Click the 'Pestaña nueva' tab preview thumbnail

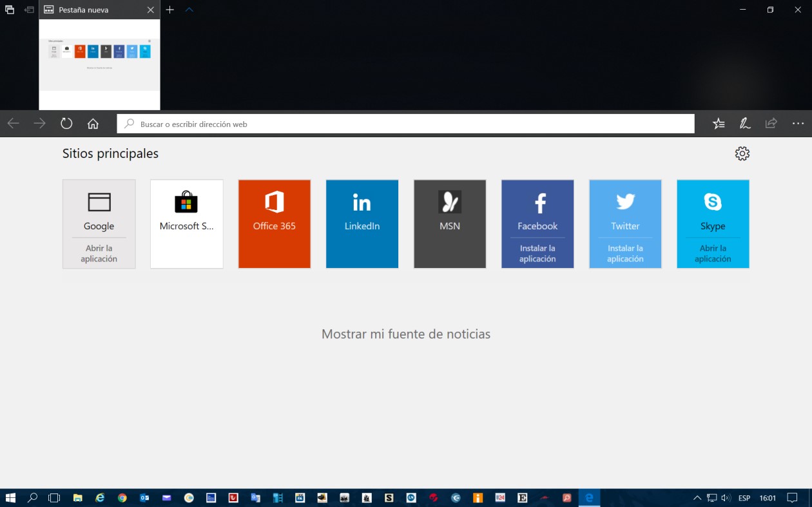(x=99, y=64)
